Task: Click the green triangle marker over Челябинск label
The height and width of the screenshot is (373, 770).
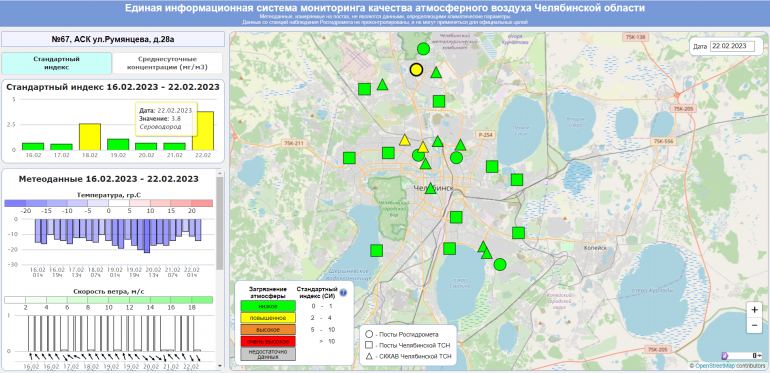Action: [x=431, y=188]
